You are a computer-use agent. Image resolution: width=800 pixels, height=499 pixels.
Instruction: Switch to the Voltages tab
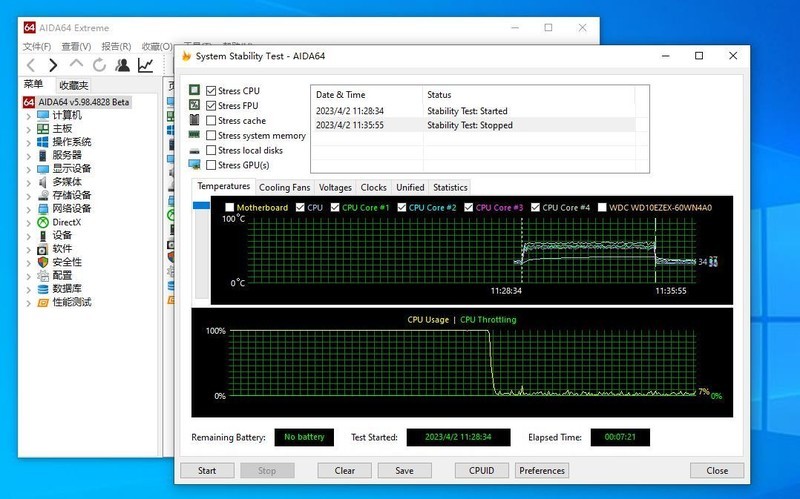tap(335, 187)
